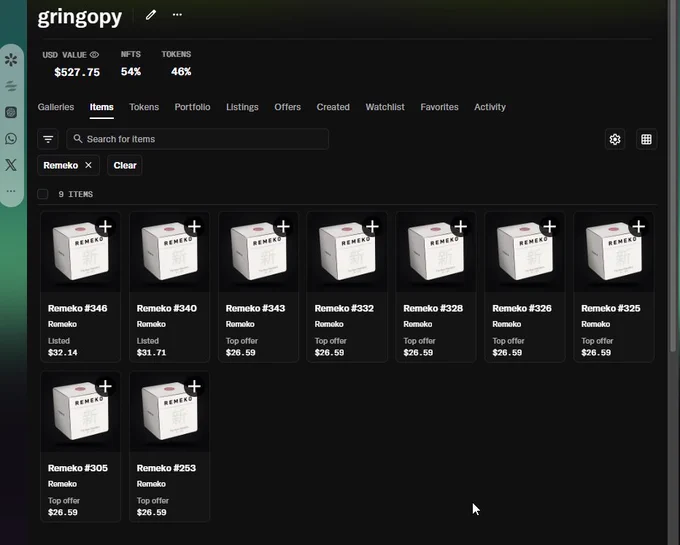This screenshot has height=545, width=680.
Task: Click the TOKENS 46% stat
Action: (x=177, y=63)
